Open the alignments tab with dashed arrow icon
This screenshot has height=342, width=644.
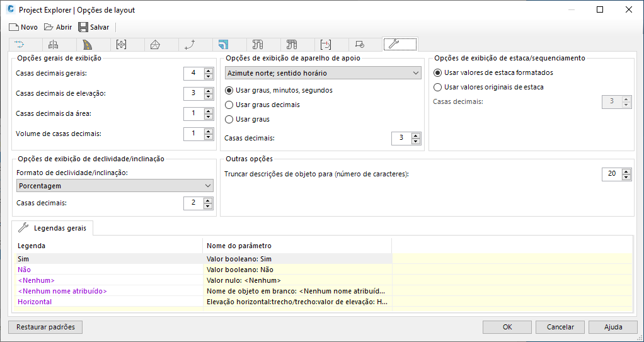click(20, 44)
